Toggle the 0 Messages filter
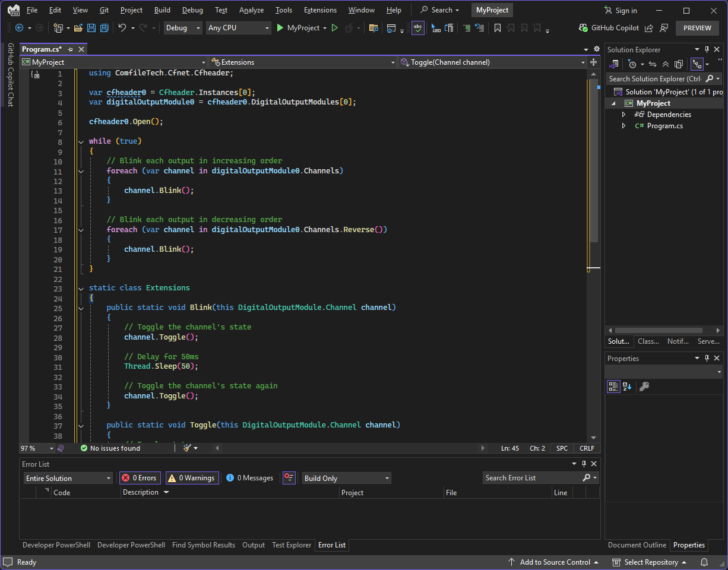 point(249,478)
